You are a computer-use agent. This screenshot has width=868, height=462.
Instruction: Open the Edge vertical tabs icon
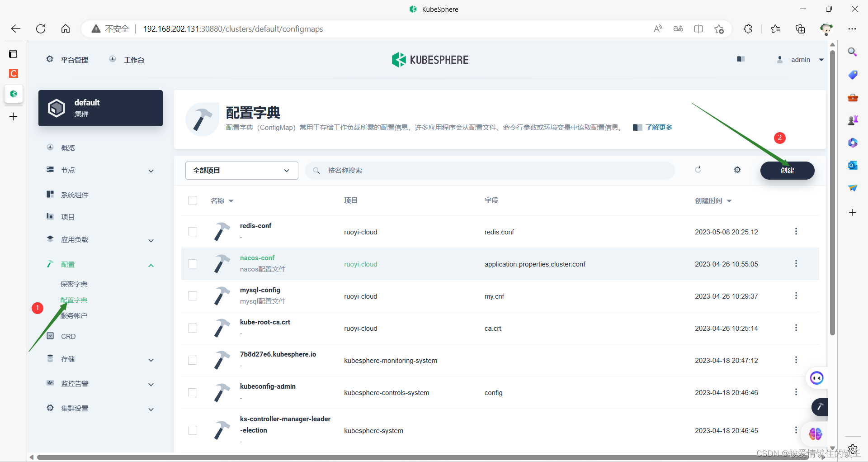point(13,54)
